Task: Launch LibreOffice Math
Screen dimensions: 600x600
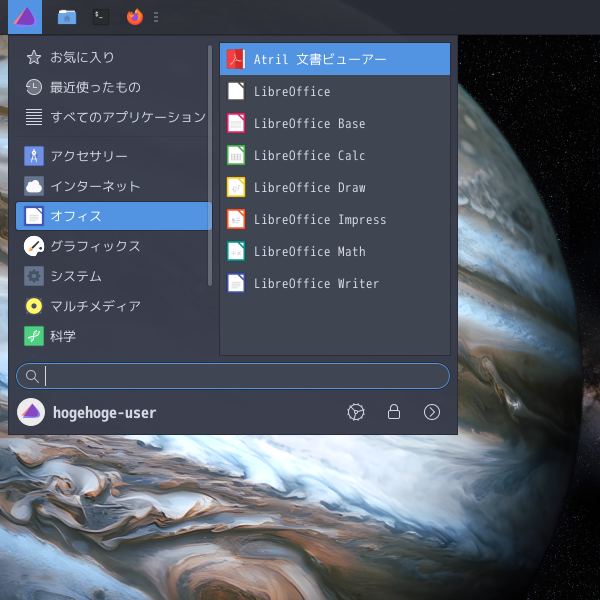Action: [335, 251]
